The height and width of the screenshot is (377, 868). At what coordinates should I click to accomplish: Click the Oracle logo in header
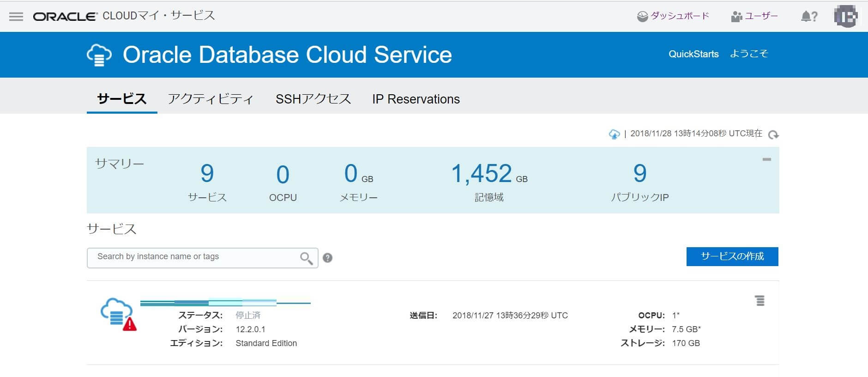[x=65, y=17]
